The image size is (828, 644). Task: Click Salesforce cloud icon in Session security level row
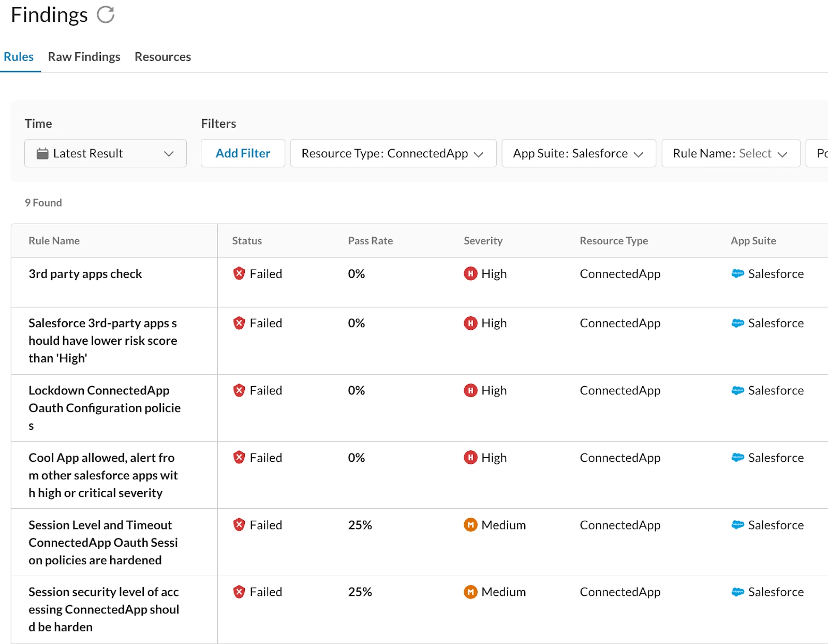(737, 592)
